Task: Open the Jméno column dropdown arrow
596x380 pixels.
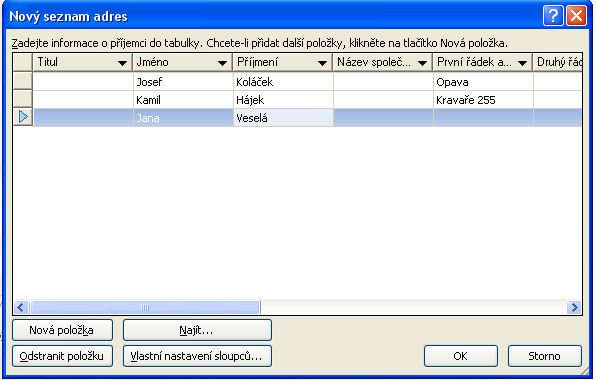Action: coord(222,63)
